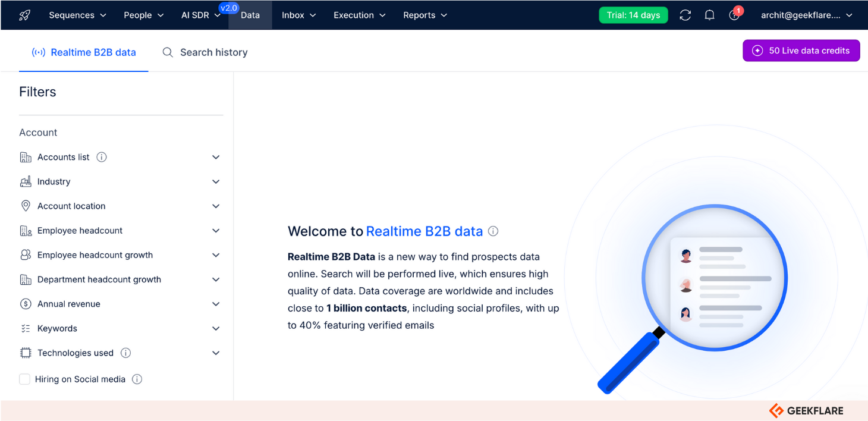Viewport: 868px width, 421px height.
Task: Switch to Search history tab
Action: click(205, 52)
